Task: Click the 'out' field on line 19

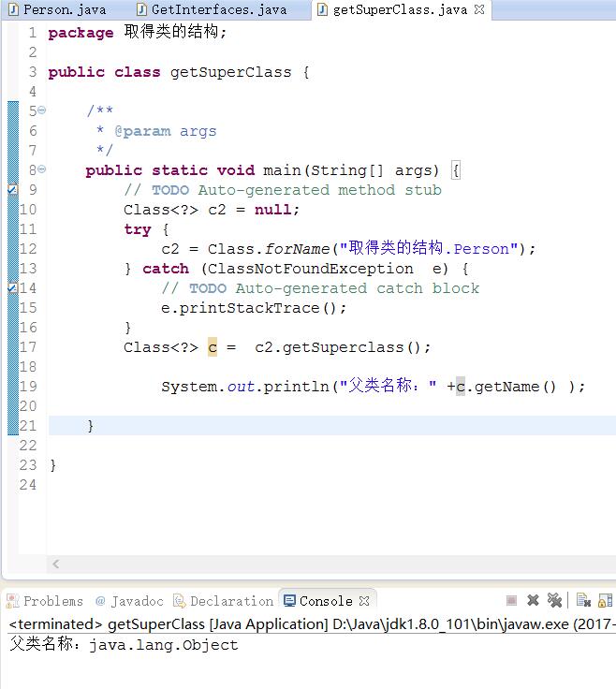Action: click(241, 387)
